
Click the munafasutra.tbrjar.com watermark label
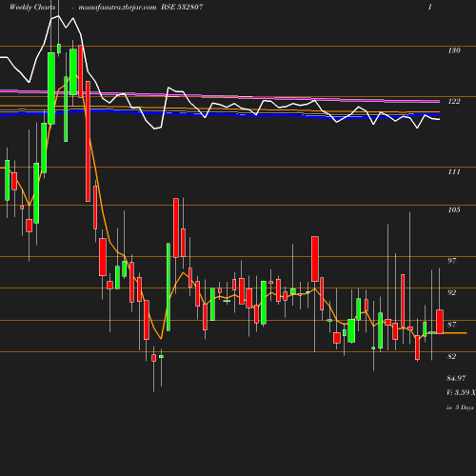click(117, 7)
